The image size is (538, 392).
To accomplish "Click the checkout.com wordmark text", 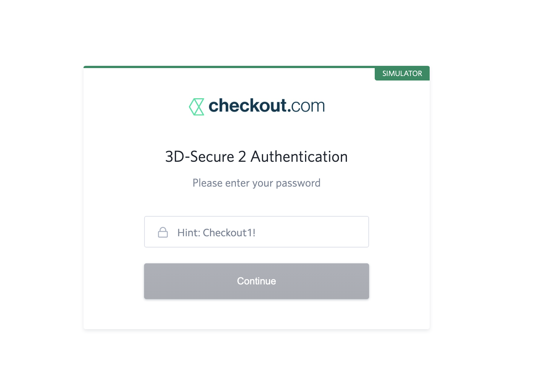I will [x=266, y=106].
